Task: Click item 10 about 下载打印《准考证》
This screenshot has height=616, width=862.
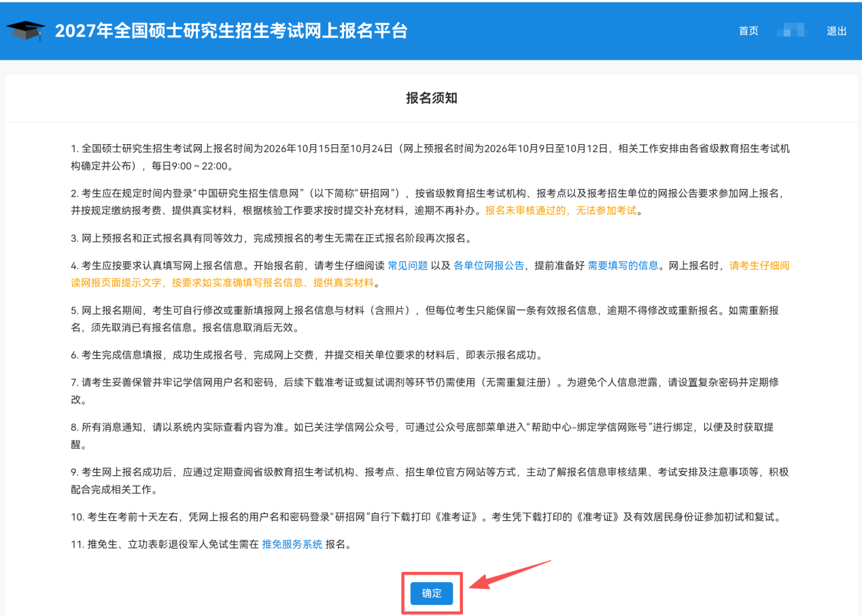Action: click(426, 517)
